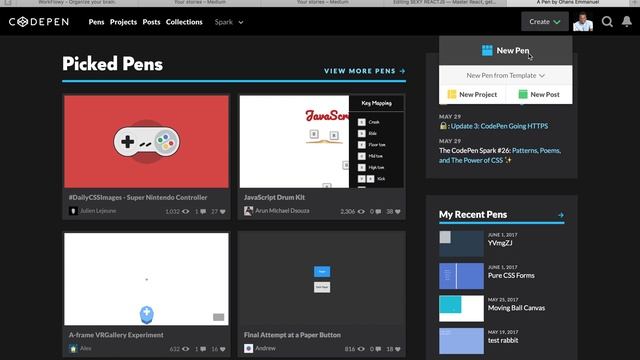The height and width of the screenshot is (360, 640).
Task: Open A-frame VRGallery Experiment title link
Action: (116, 335)
